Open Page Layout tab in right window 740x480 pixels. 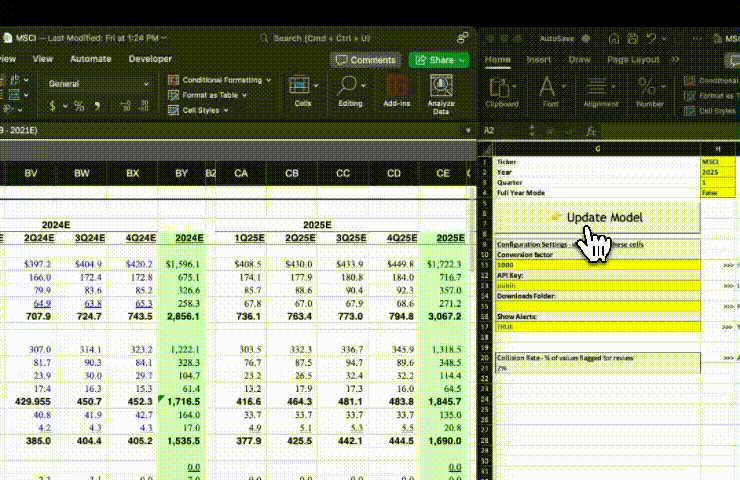tap(632, 60)
